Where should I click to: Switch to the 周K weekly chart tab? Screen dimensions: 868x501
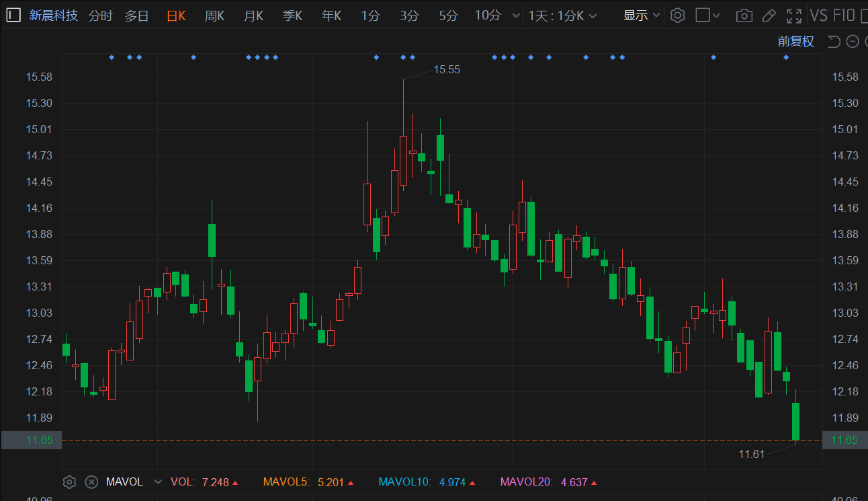(214, 15)
